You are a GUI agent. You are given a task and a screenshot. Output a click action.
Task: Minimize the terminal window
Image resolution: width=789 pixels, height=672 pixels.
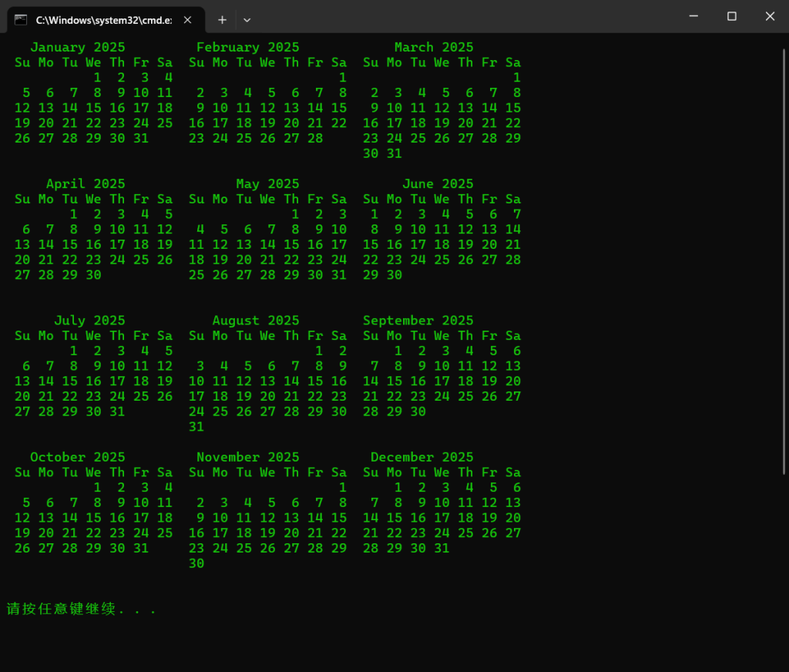point(693,16)
